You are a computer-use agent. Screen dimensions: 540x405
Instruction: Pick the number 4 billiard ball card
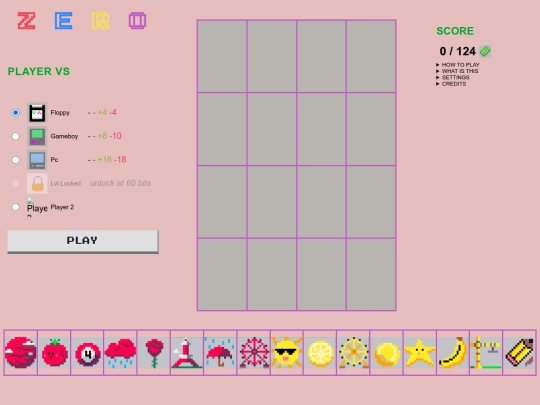click(87, 353)
